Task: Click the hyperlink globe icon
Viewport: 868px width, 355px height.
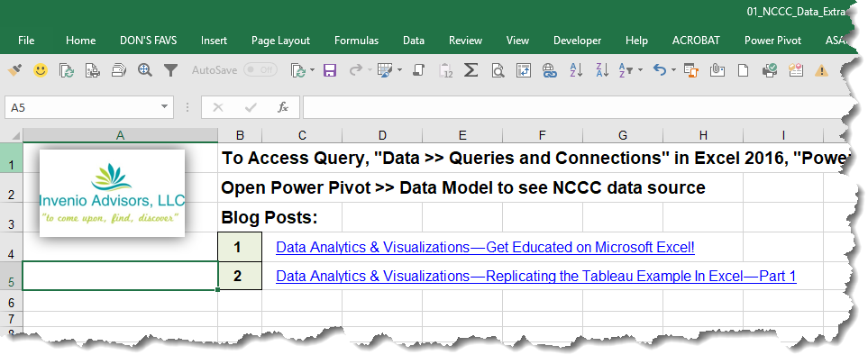Action: point(549,70)
